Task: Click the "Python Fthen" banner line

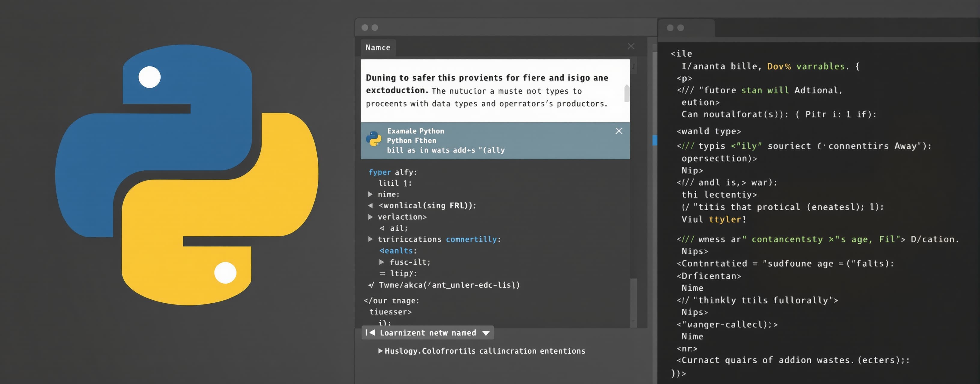Action: click(x=411, y=140)
